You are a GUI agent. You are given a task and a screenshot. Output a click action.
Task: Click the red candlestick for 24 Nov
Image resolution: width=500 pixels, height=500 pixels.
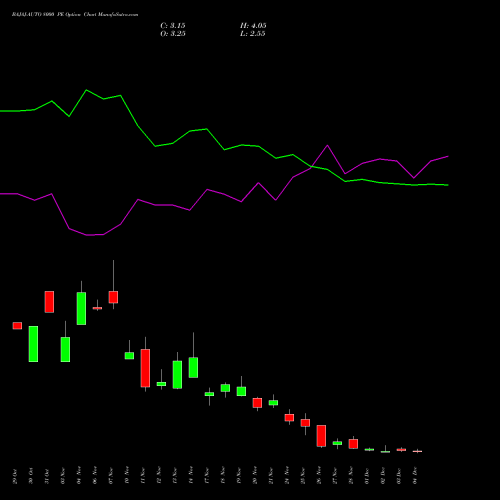click(x=289, y=418)
